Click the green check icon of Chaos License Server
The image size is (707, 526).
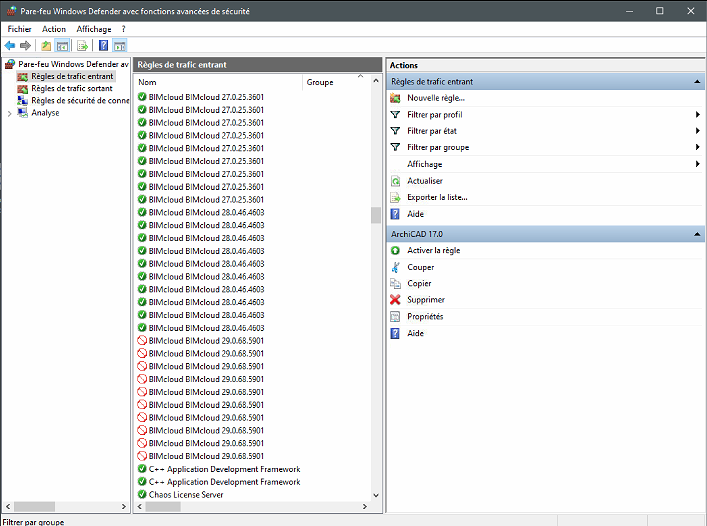(142, 494)
